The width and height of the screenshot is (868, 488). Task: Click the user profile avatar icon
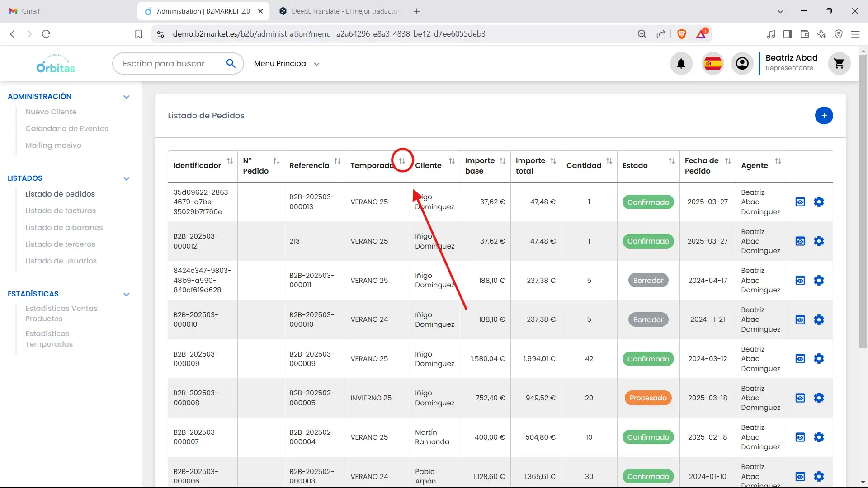pyautogui.click(x=742, y=64)
